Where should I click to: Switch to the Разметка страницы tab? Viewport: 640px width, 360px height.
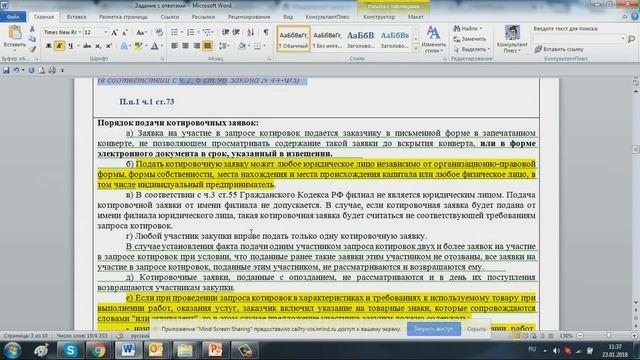(x=123, y=17)
